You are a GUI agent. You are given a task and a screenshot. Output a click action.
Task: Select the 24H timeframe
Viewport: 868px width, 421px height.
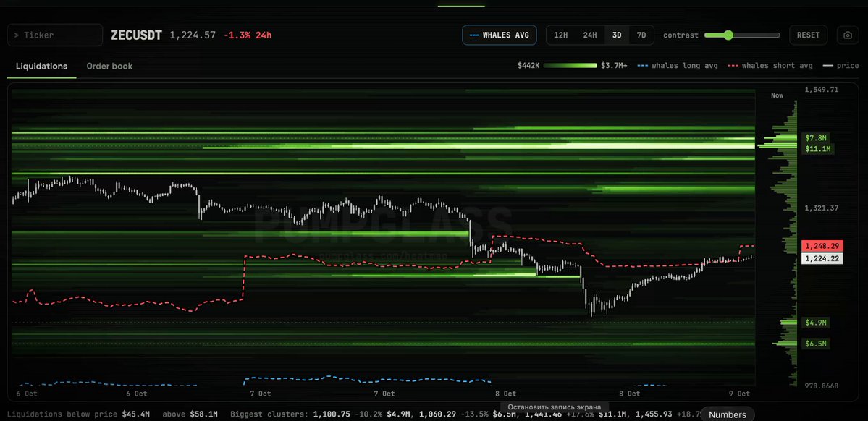click(x=589, y=35)
